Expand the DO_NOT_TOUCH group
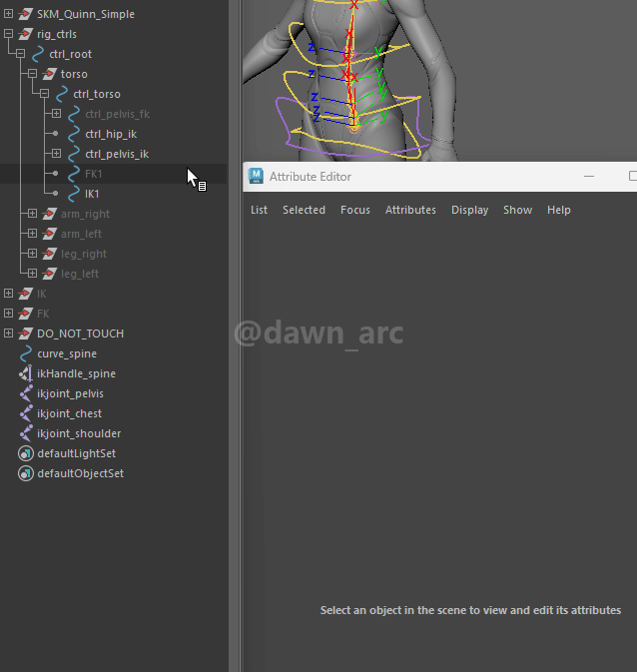 point(8,333)
